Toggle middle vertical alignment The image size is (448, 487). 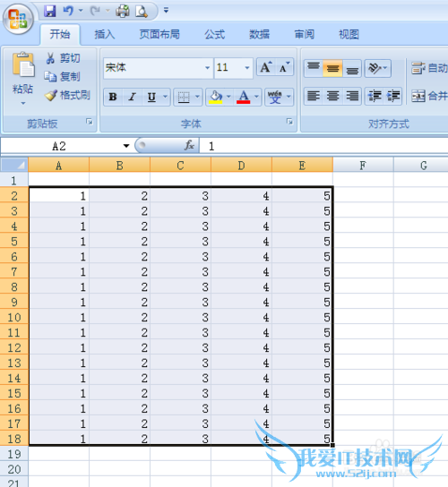tap(332, 68)
